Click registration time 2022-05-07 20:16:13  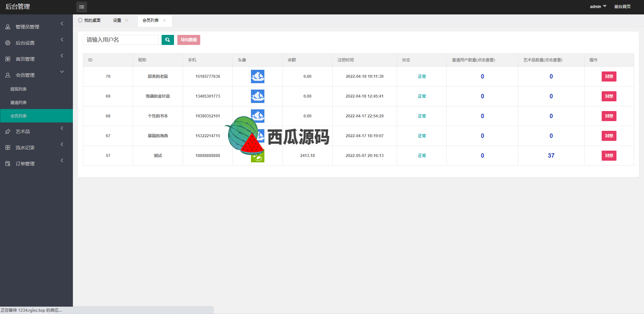point(364,156)
